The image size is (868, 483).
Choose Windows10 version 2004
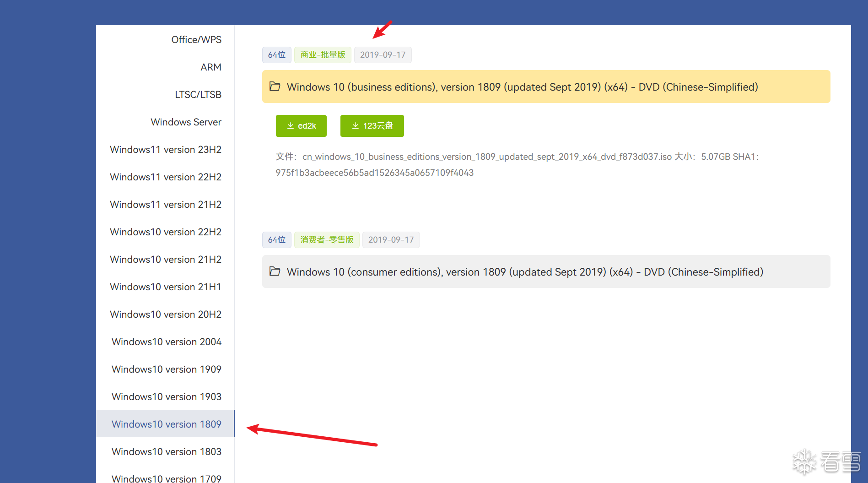[x=166, y=342]
